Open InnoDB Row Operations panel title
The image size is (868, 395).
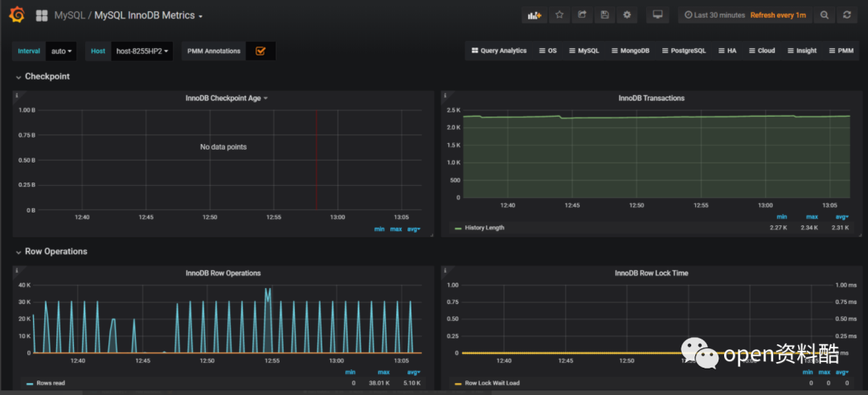(x=223, y=273)
